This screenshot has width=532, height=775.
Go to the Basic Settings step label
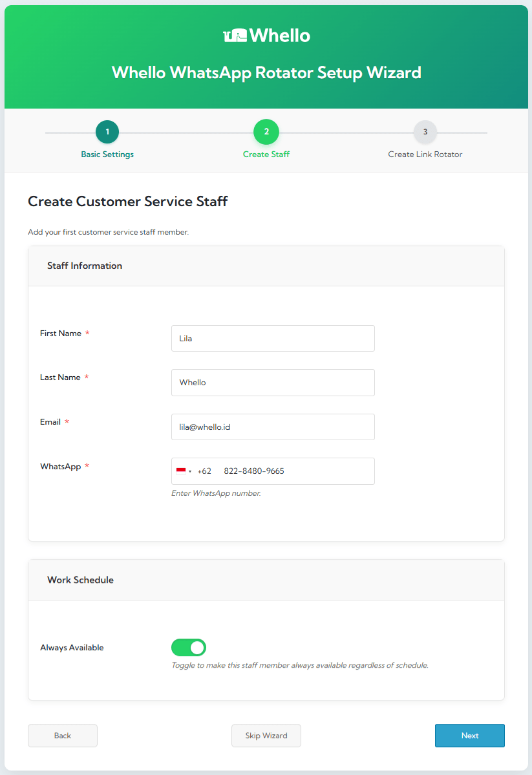[x=107, y=154]
